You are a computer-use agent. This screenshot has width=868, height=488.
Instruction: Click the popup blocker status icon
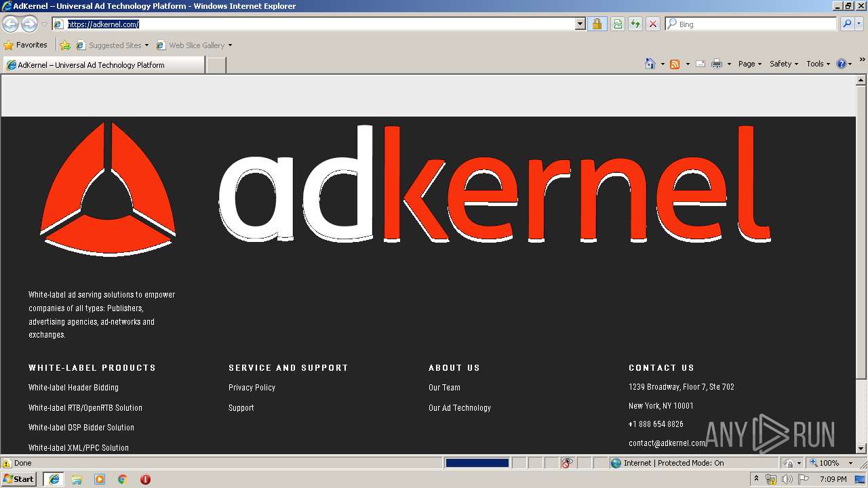[568, 463]
